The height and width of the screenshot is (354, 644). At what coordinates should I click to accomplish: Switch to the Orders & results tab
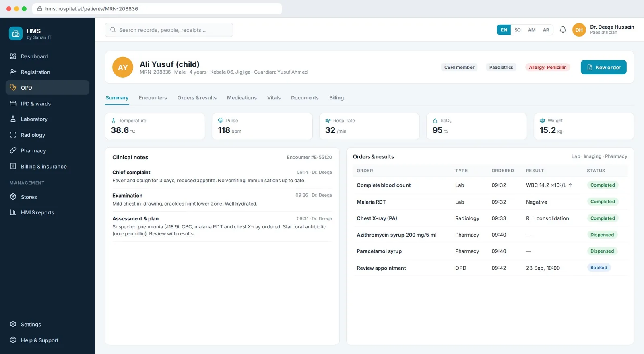point(197,98)
